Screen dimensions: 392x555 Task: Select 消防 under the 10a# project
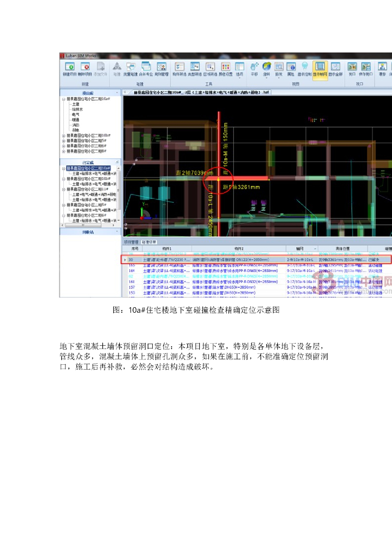pyautogui.click(x=76, y=125)
